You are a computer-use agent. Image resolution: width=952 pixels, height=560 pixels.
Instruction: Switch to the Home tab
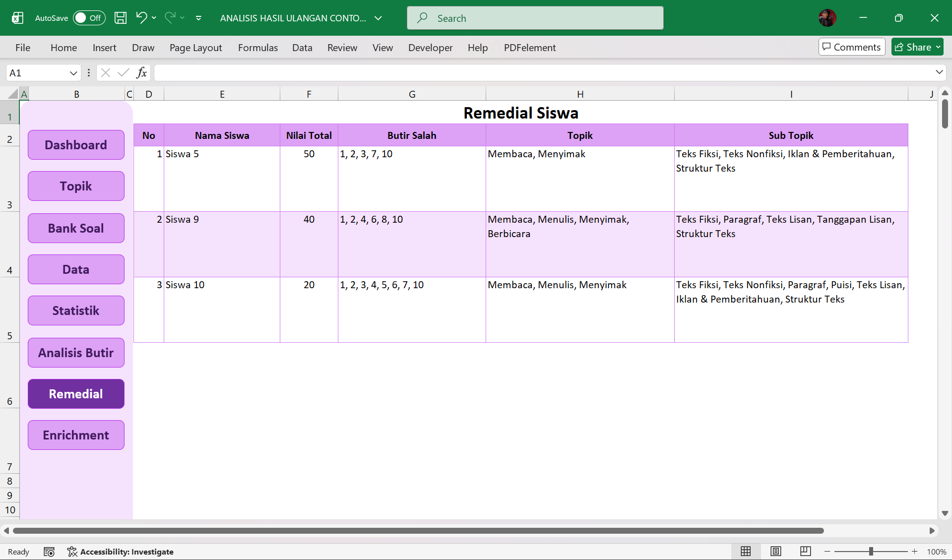(x=63, y=48)
